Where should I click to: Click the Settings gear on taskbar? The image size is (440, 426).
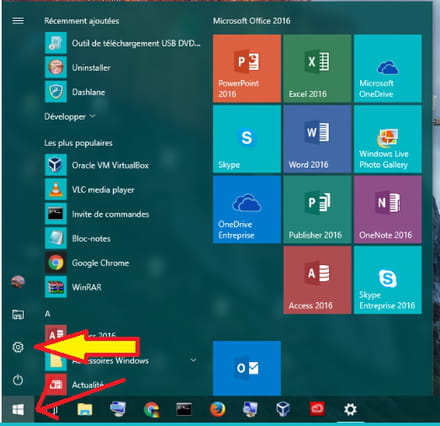point(350,409)
